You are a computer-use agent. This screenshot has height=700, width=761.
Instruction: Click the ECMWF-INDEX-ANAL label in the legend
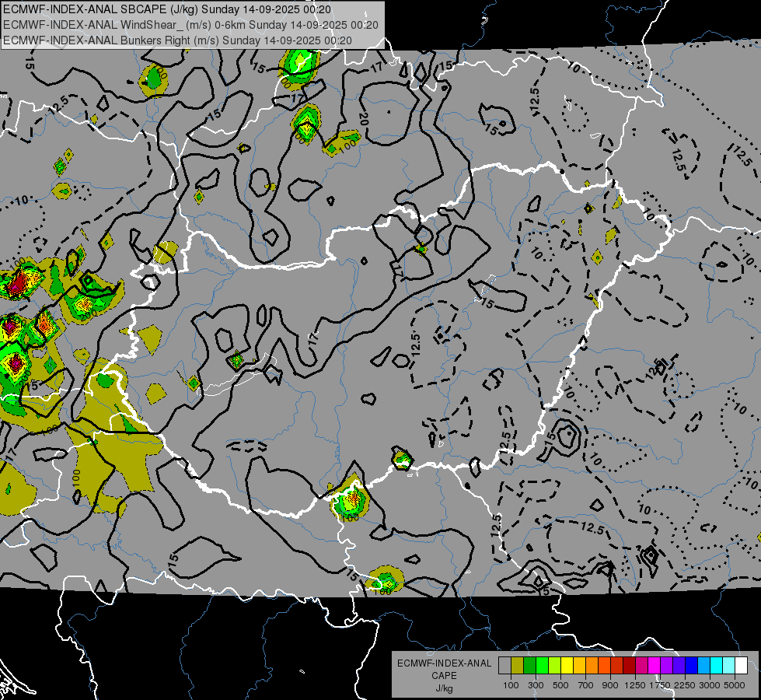coord(444,663)
